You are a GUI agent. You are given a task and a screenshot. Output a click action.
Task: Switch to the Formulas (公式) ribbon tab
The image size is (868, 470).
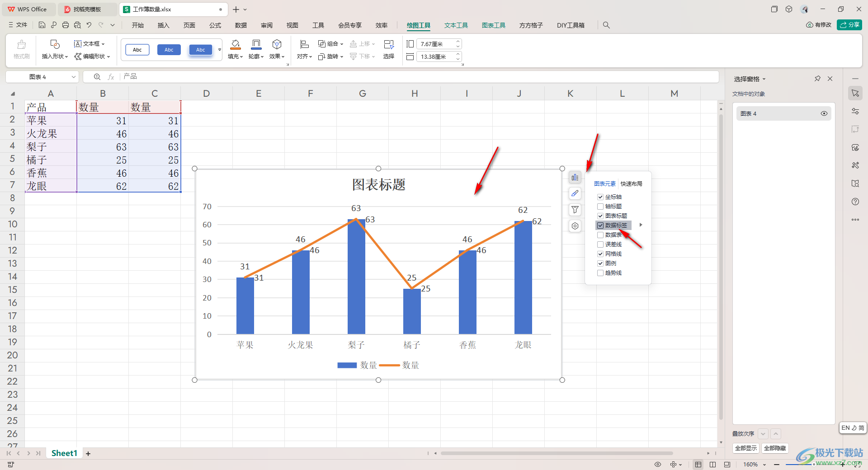pyautogui.click(x=215, y=25)
